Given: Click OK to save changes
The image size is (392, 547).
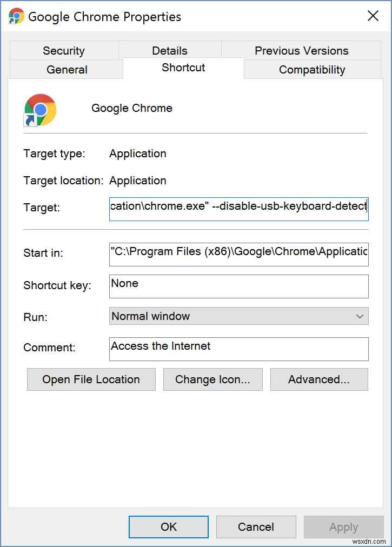Looking at the screenshot, I should point(168,526).
